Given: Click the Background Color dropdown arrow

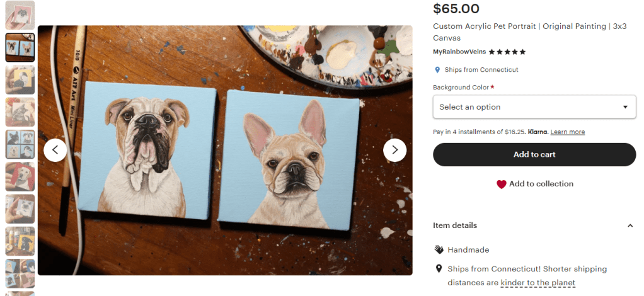Looking at the screenshot, I should tap(625, 107).
